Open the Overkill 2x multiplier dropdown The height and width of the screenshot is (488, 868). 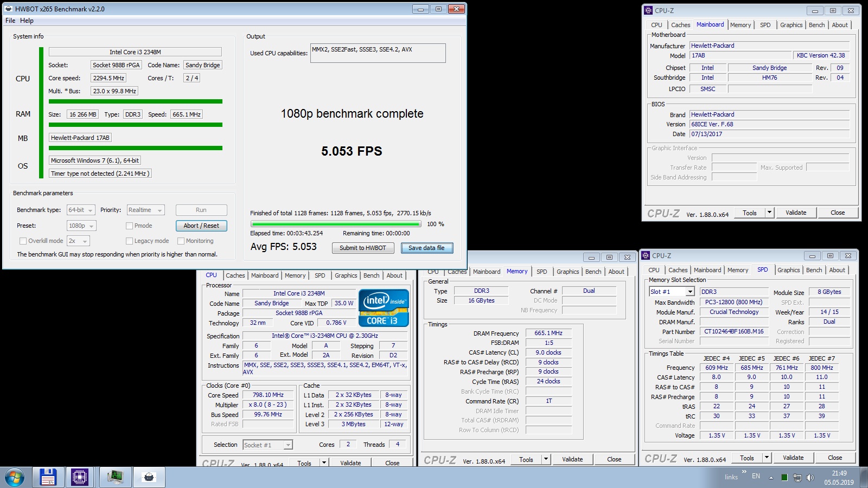click(78, 241)
